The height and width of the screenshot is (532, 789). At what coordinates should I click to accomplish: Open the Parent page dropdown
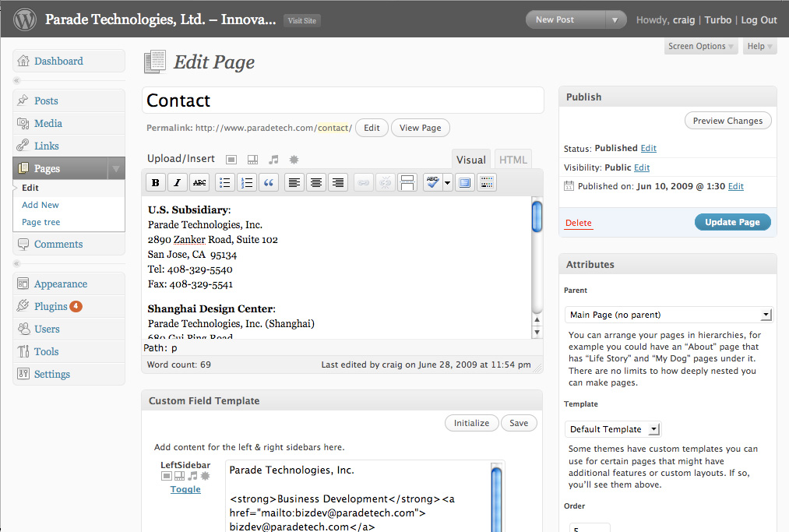tap(668, 315)
